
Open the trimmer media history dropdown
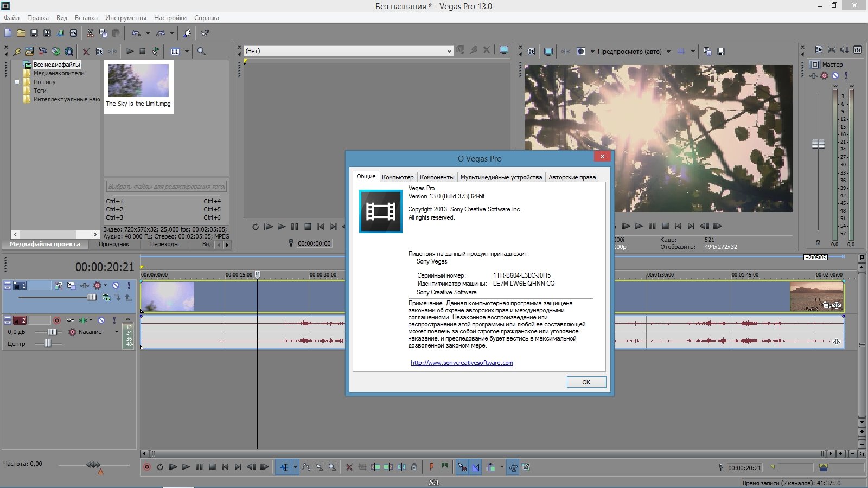(x=449, y=51)
